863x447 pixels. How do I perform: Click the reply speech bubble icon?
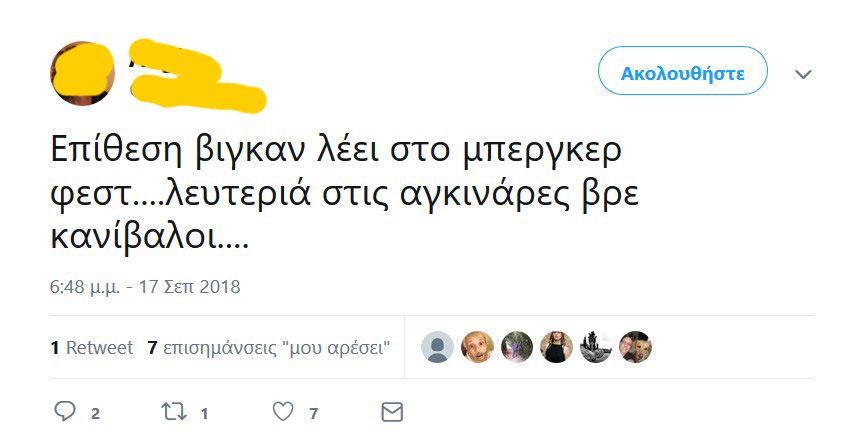coord(64,412)
